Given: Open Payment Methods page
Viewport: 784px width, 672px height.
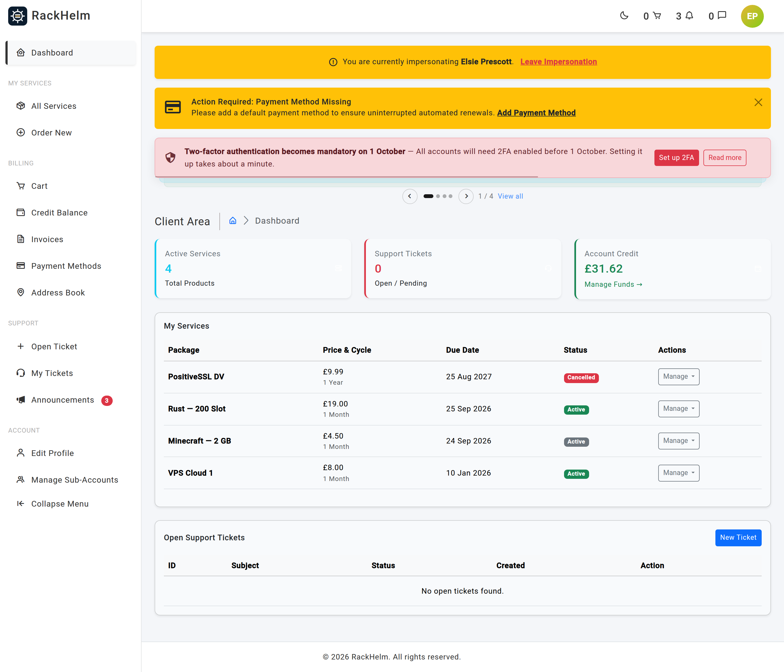Looking at the screenshot, I should tap(71, 266).
